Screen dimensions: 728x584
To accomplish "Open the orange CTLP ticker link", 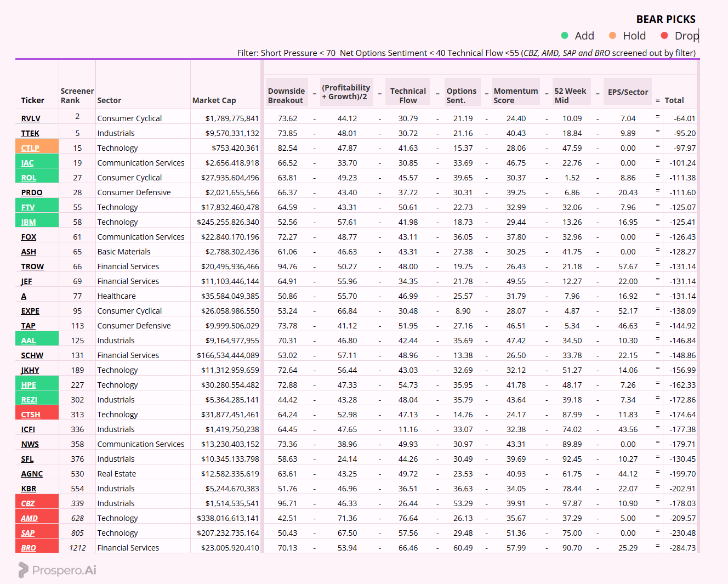I will pos(30,148).
